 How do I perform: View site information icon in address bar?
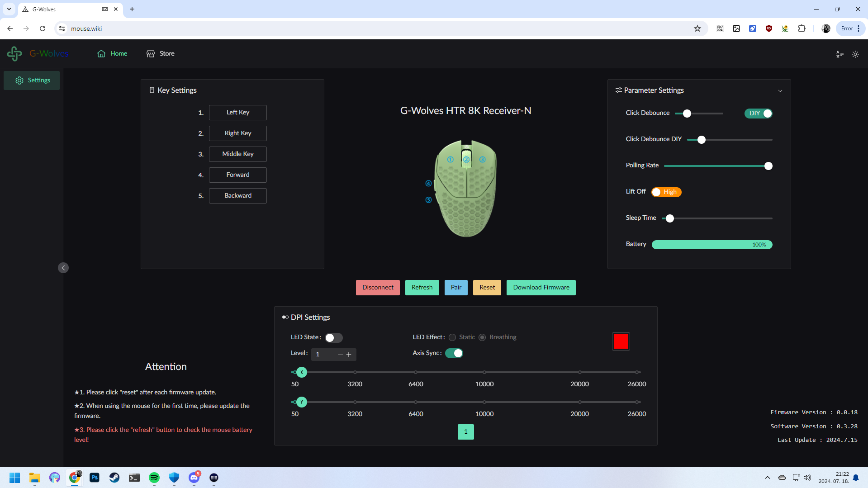pyautogui.click(x=62, y=28)
